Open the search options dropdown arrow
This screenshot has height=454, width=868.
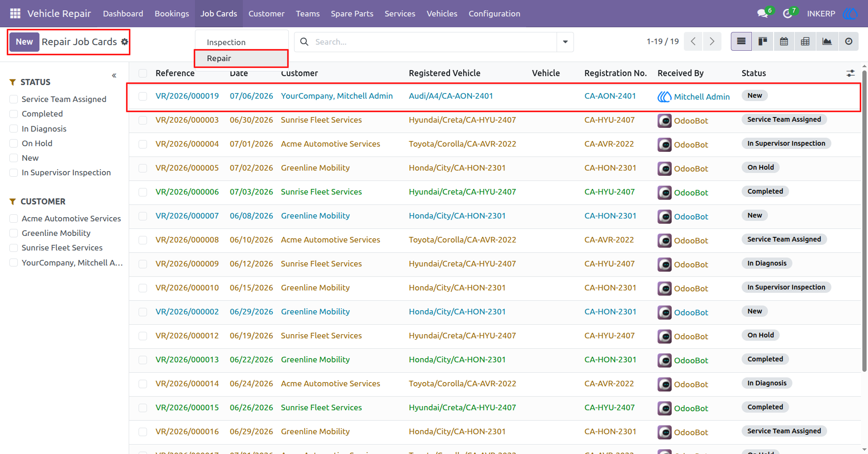point(565,42)
